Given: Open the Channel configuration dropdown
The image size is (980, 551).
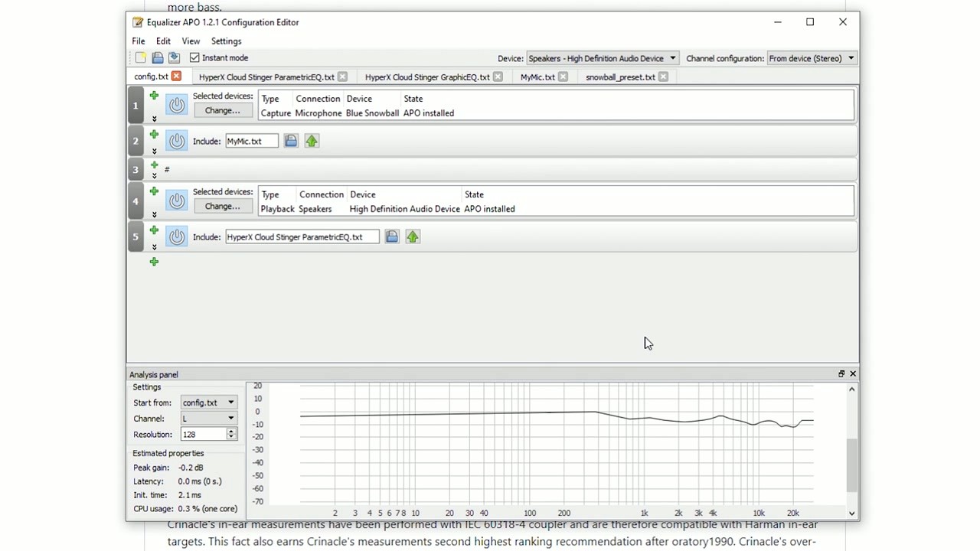Looking at the screenshot, I should (850, 57).
